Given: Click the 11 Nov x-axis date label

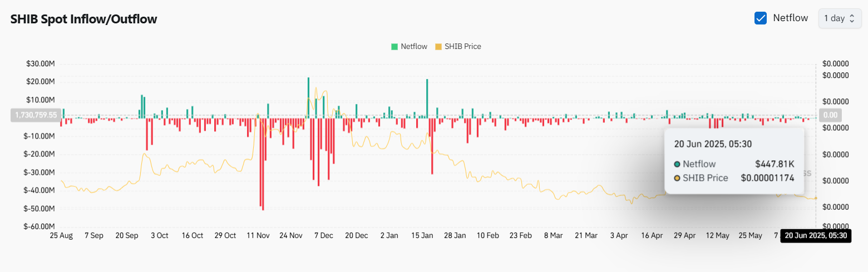Looking at the screenshot, I should coord(258,236).
